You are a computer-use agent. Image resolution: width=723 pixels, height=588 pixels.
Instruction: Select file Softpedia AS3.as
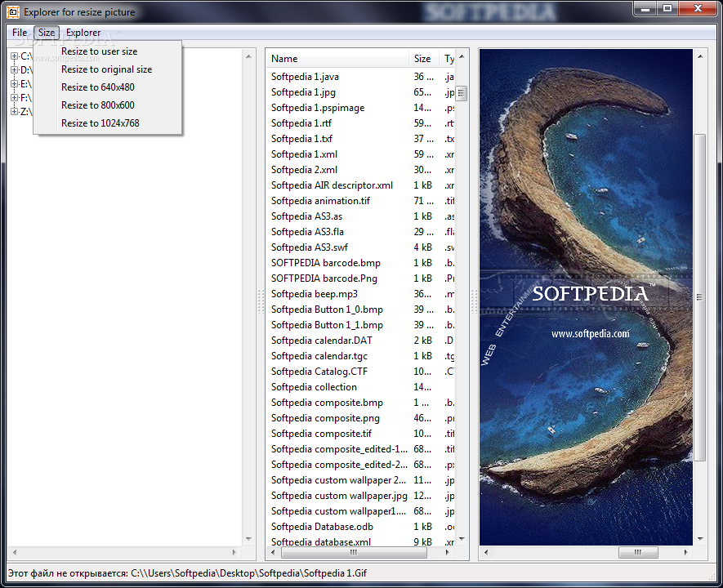[306, 216]
